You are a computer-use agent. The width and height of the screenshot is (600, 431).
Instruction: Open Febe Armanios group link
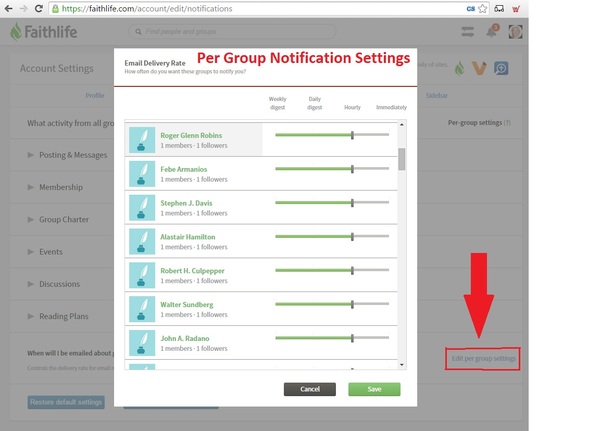click(184, 169)
